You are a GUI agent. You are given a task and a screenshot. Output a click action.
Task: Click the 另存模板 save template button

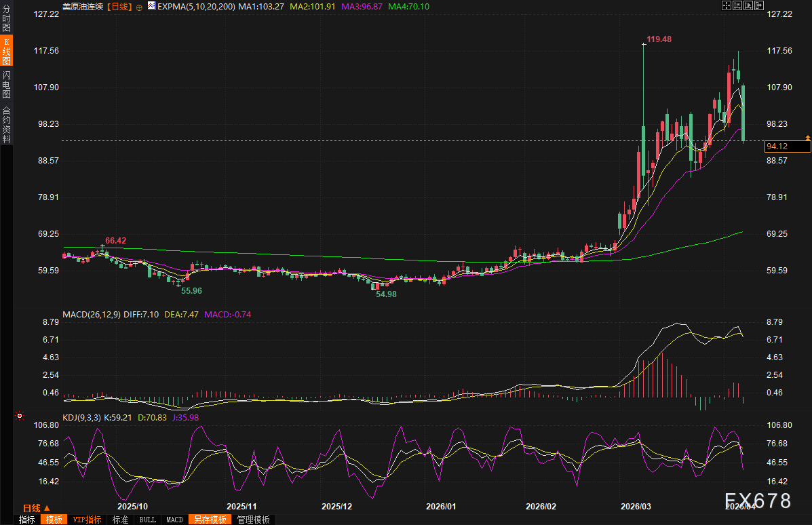(210, 520)
